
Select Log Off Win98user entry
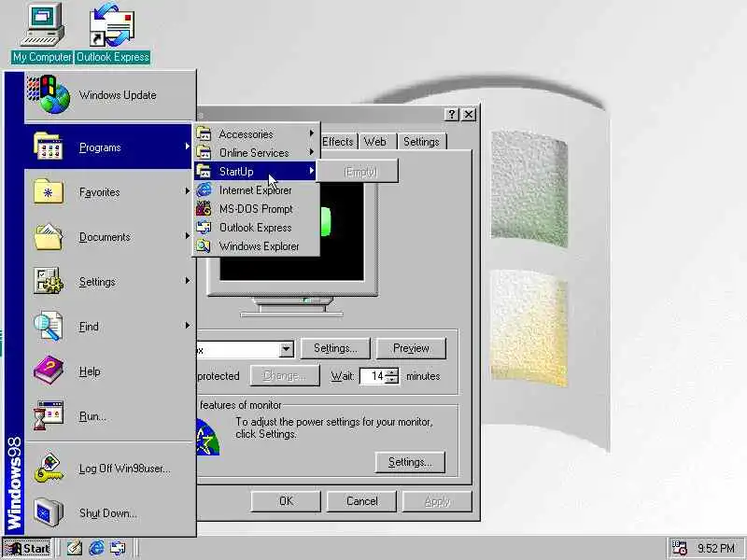click(x=110, y=469)
